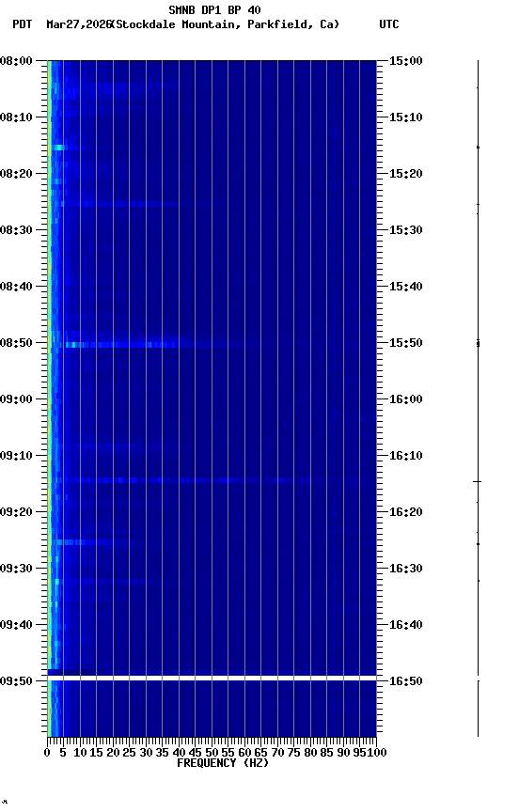Image resolution: width=519 pixels, height=812 pixels.
Task: Click the 16:10 UTC time label
Action: click(406, 456)
